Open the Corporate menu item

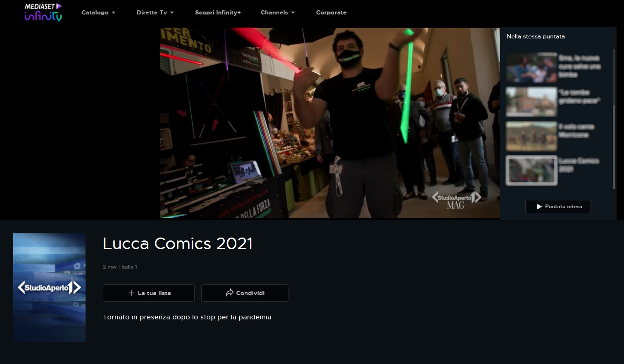tap(331, 12)
